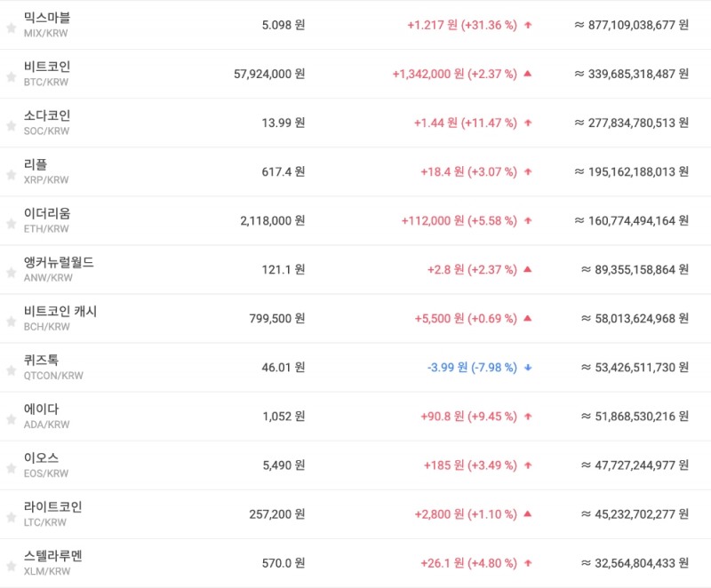This screenshot has width=711, height=588.
Task: Toggle favorite star for 비트코인 BTC/KRW
Action: (x=12, y=77)
